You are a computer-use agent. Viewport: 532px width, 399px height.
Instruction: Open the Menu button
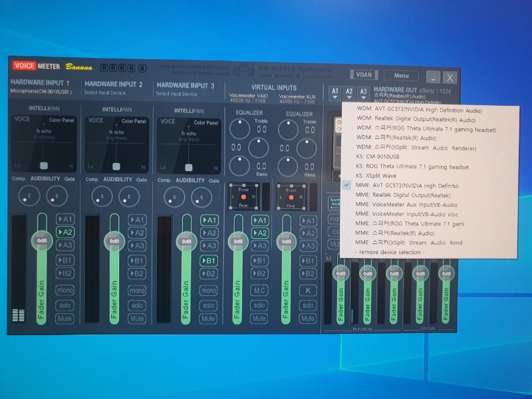tap(402, 76)
